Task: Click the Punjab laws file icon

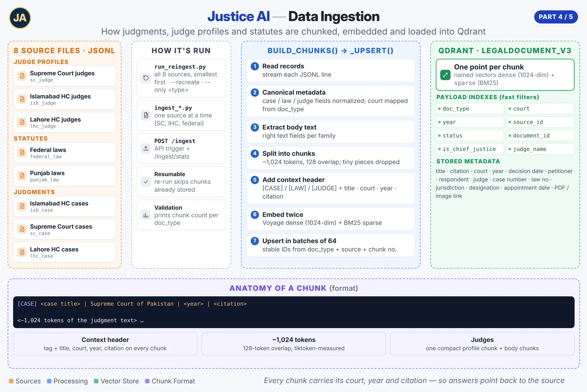Action: 22,176
